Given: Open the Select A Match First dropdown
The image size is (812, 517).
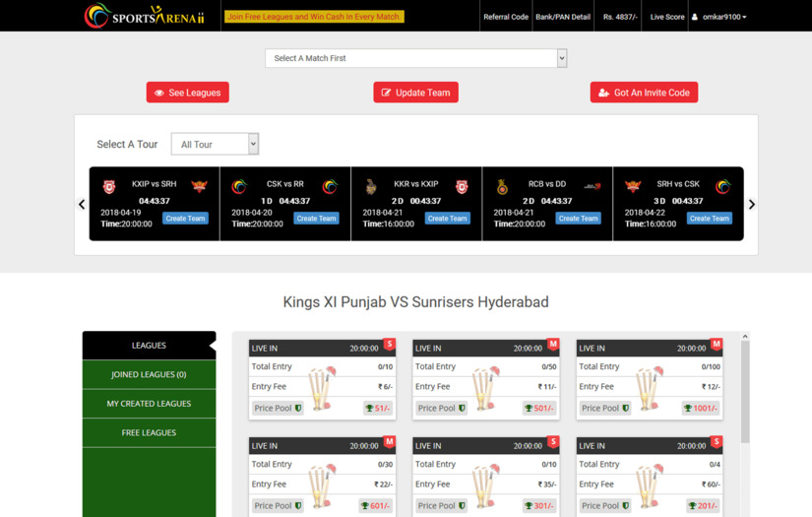Looking at the screenshot, I should [x=415, y=58].
